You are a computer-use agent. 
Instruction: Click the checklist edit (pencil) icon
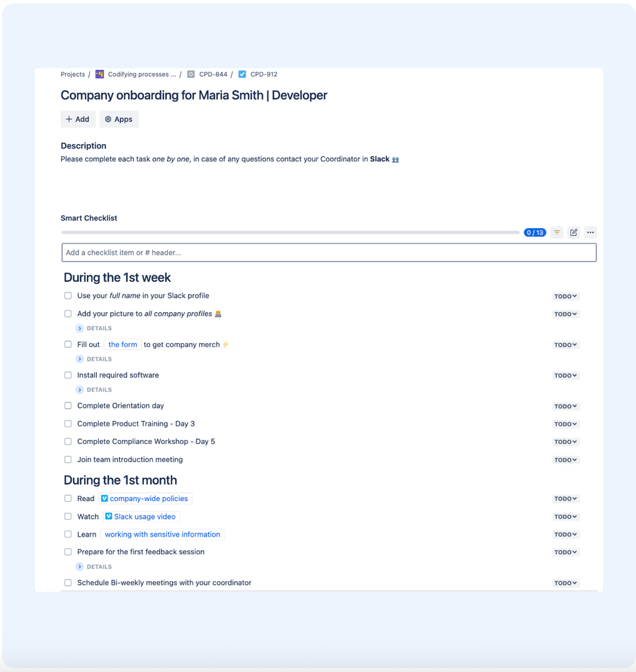[573, 232]
